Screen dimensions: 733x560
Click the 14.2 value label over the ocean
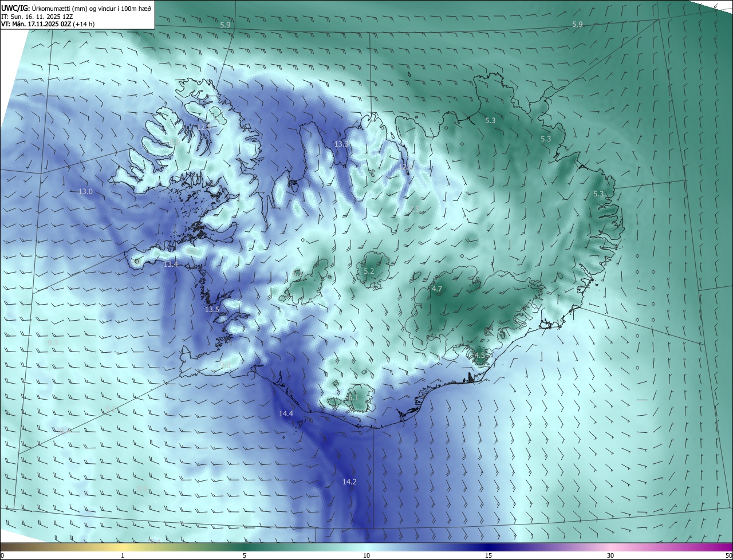point(349,482)
